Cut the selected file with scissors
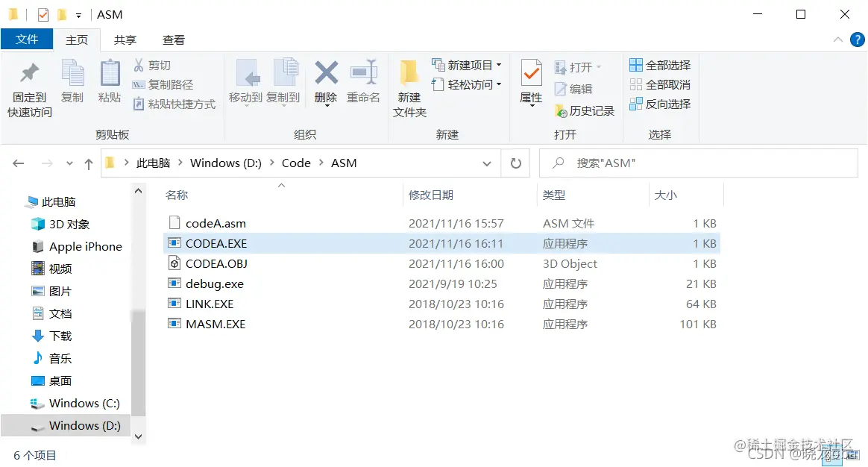Image resolution: width=868 pixels, height=467 pixels. coord(151,66)
